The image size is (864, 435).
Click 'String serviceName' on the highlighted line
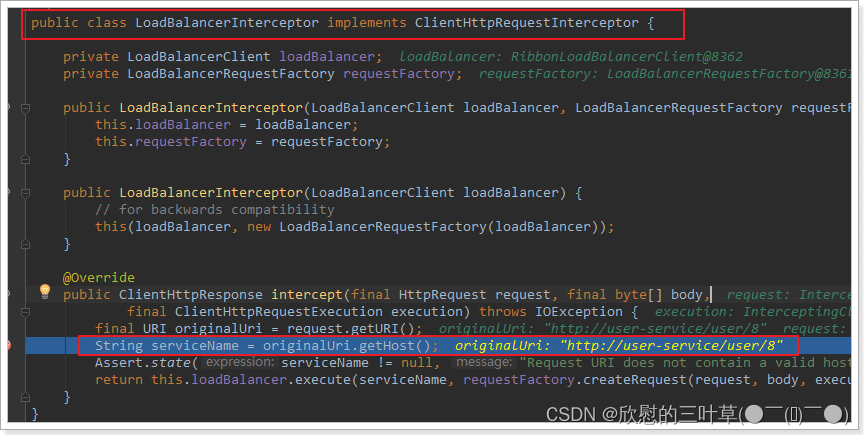click(x=167, y=346)
